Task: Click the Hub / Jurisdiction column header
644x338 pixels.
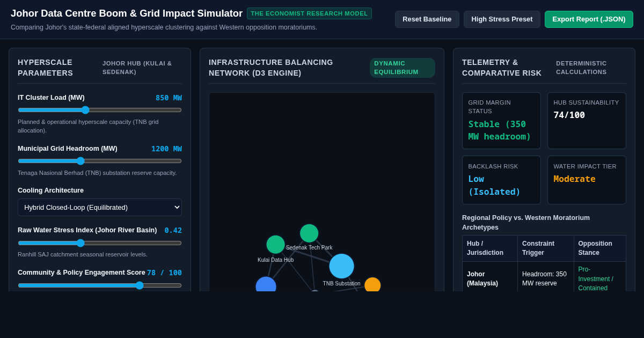Action: (x=490, y=248)
